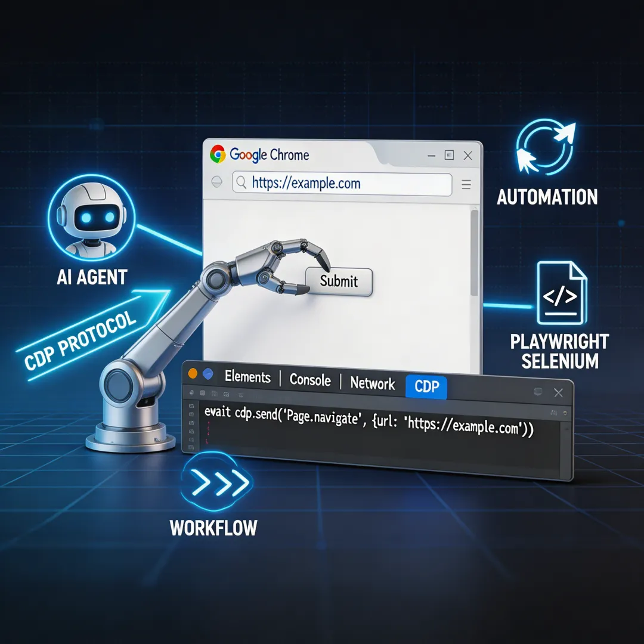Minimize the Google Chrome window
This screenshot has height=644, width=644.
[431, 156]
